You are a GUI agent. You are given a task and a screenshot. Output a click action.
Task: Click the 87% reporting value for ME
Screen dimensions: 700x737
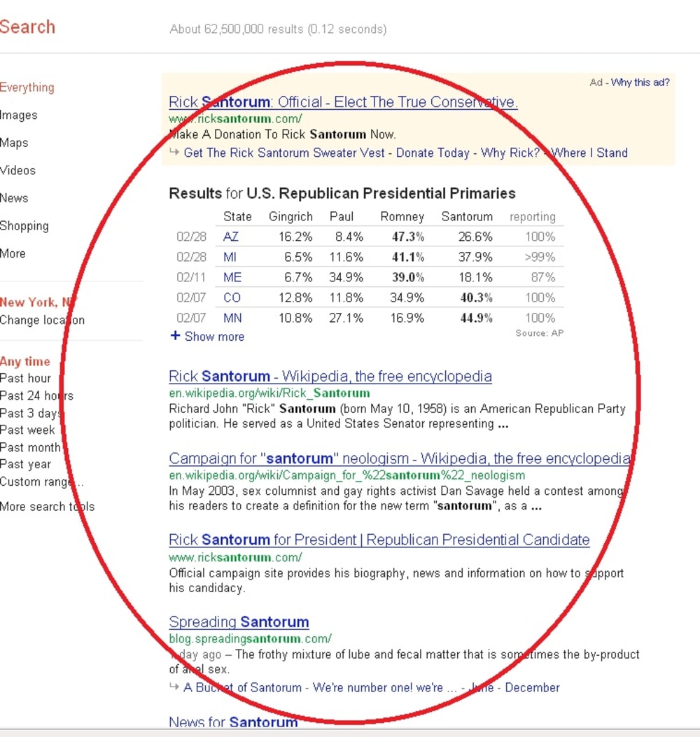point(543,277)
